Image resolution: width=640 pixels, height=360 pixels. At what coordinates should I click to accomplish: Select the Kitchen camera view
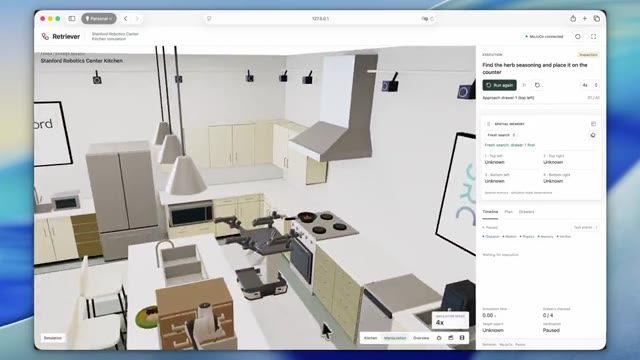pyautogui.click(x=371, y=338)
